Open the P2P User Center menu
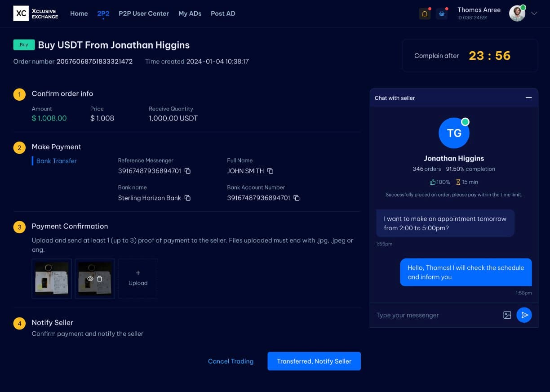 click(144, 13)
